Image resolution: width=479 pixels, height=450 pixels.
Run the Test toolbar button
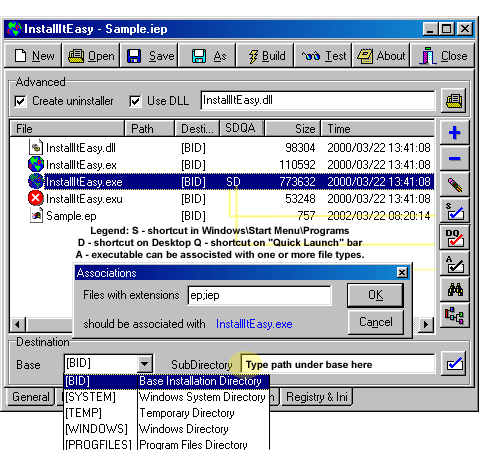(323, 56)
